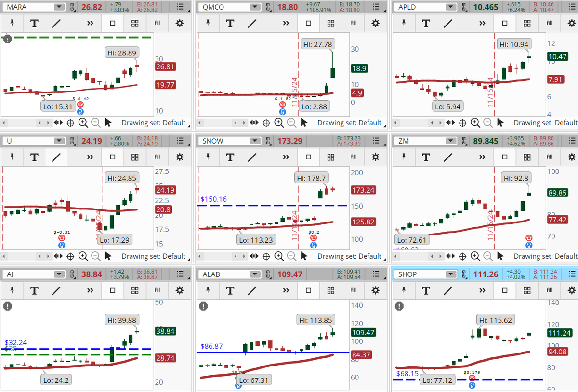Image resolution: width=578 pixels, height=392 pixels.
Task: Open chart settings gear in SHOP chart
Action: point(571,290)
